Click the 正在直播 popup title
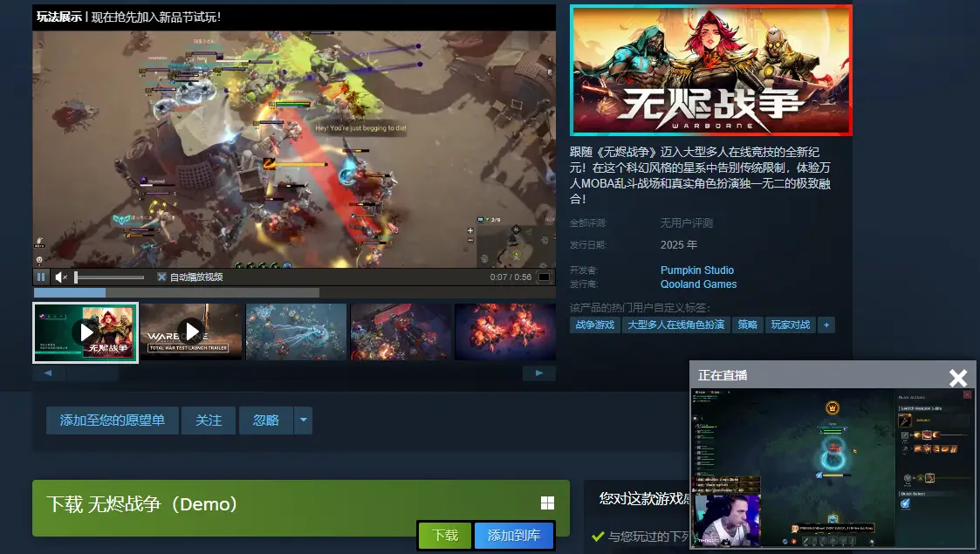The width and height of the screenshot is (980, 554). click(x=723, y=375)
